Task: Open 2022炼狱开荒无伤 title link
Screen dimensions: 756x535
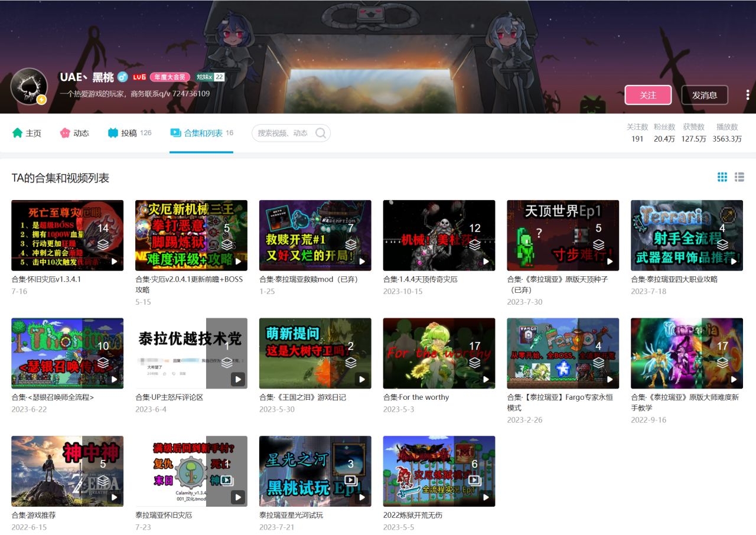Action: pos(413,516)
